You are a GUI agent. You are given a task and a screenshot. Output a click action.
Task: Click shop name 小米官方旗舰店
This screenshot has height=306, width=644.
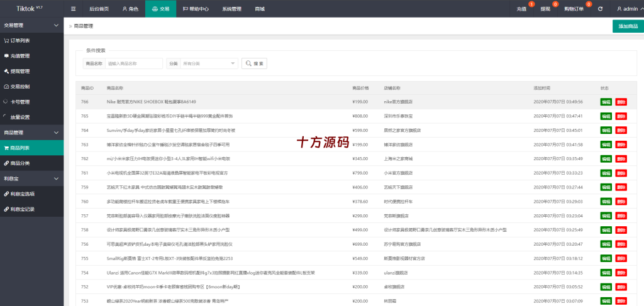click(x=399, y=173)
